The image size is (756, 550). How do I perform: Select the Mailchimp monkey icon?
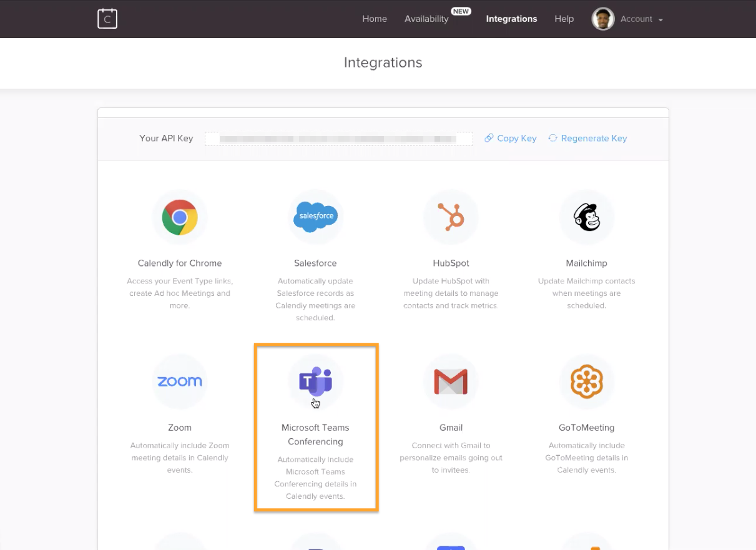pyautogui.click(x=587, y=217)
